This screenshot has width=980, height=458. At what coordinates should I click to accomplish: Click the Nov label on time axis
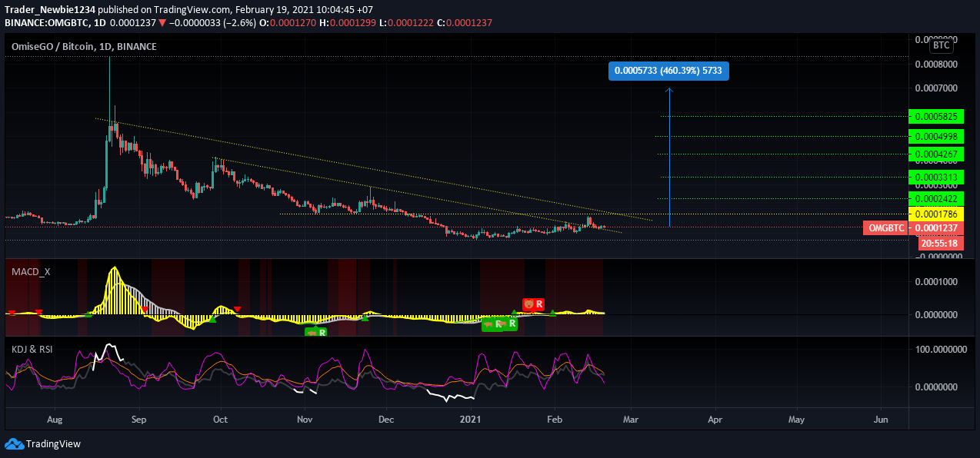click(x=305, y=420)
